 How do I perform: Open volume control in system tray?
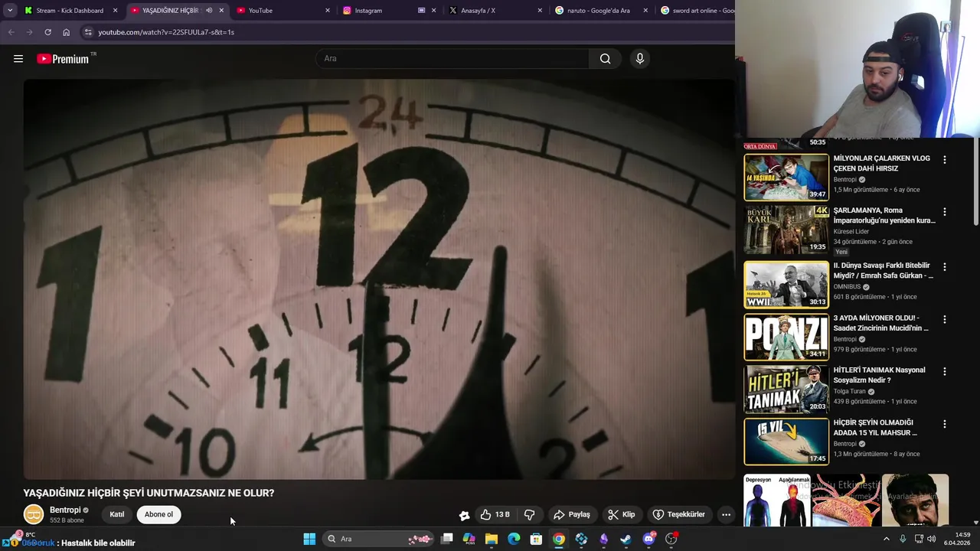(931, 539)
